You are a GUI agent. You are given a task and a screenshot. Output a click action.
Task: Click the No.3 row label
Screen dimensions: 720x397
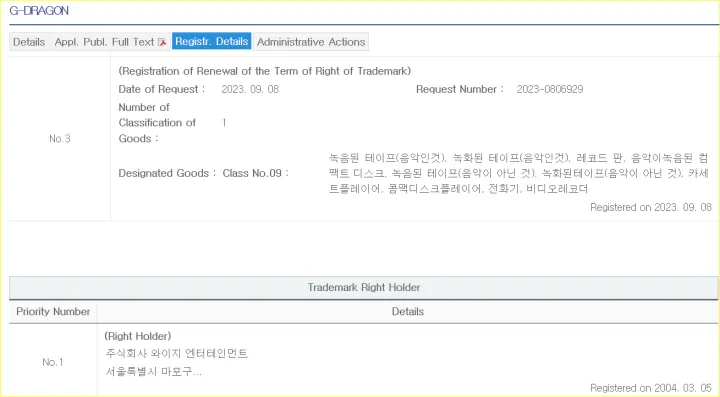point(60,139)
